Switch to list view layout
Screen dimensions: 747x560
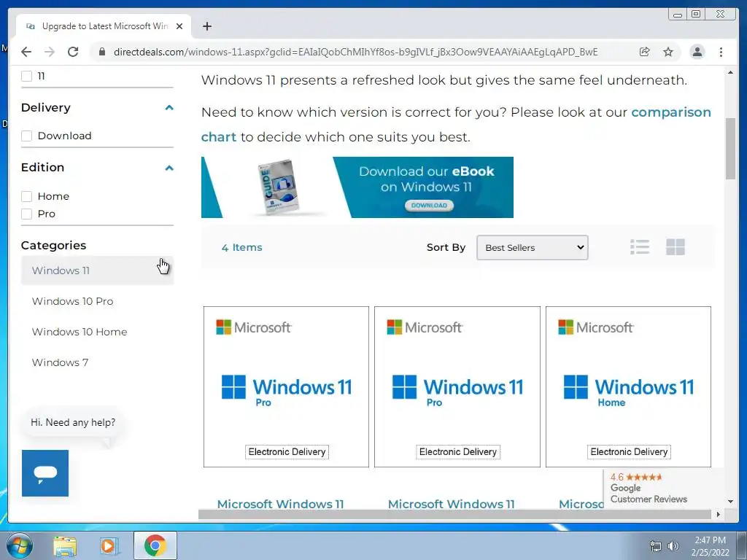pyautogui.click(x=639, y=247)
